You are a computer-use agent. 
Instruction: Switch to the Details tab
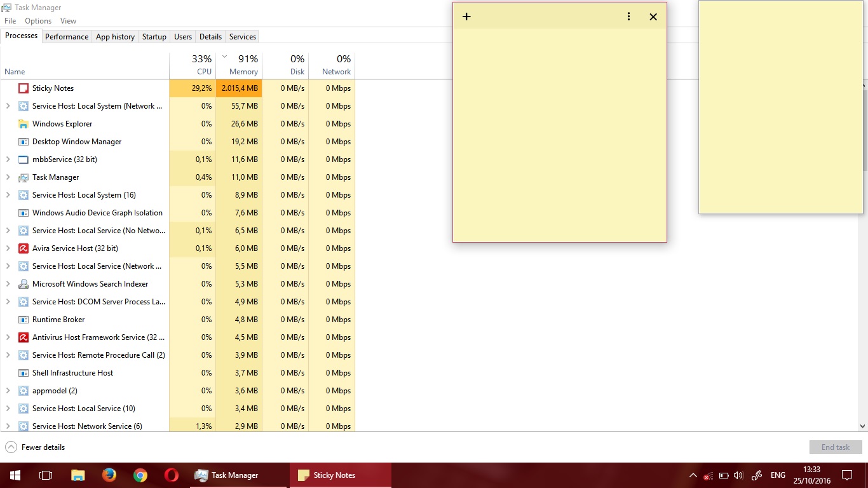pyautogui.click(x=210, y=37)
